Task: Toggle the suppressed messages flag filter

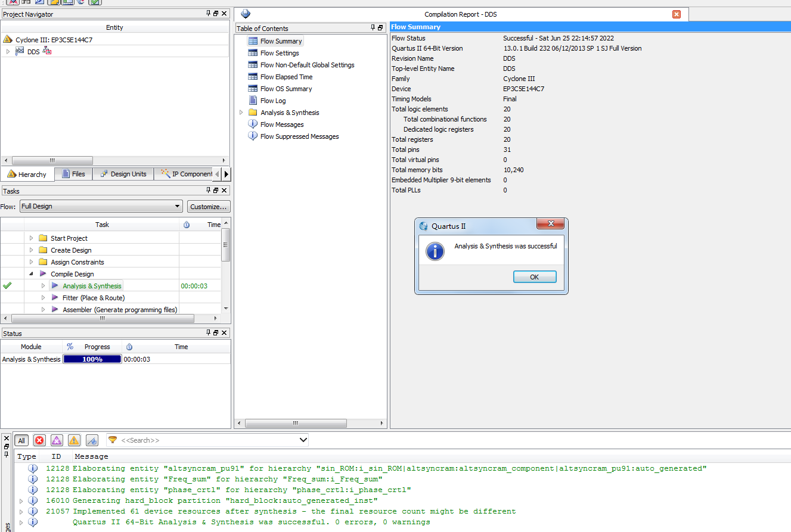Action: pos(92,440)
